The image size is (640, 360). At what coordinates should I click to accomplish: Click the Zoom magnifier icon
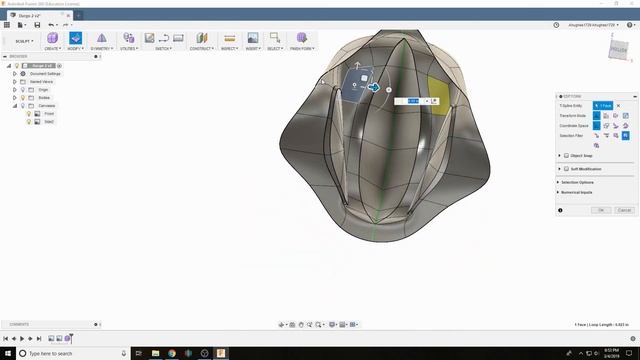click(x=309, y=324)
